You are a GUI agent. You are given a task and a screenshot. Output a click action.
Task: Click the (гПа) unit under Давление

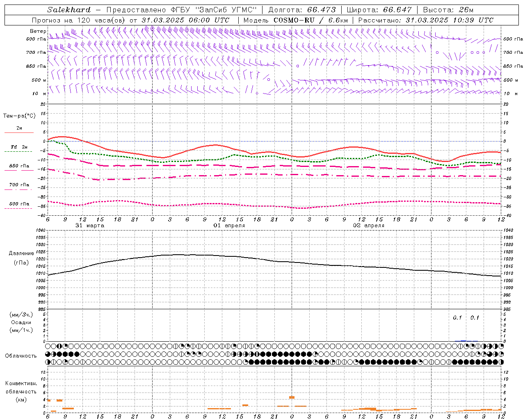21,262
